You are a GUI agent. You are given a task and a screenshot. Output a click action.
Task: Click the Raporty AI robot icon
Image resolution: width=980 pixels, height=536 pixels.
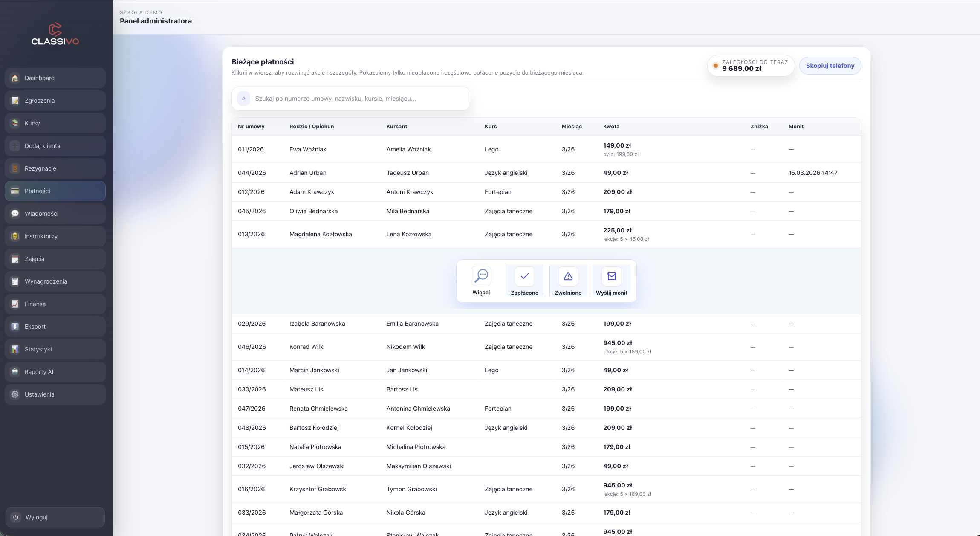[15, 372]
